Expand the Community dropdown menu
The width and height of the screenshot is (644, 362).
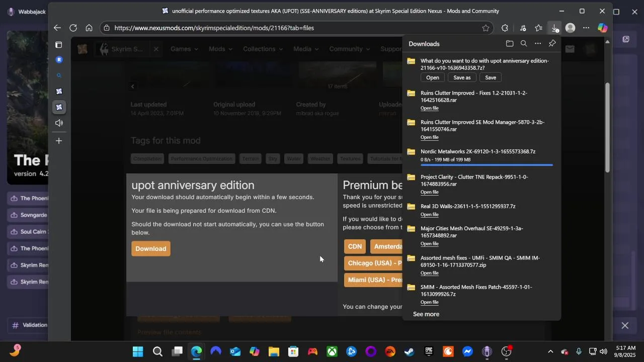pyautogui.click(x=350, y=49)
